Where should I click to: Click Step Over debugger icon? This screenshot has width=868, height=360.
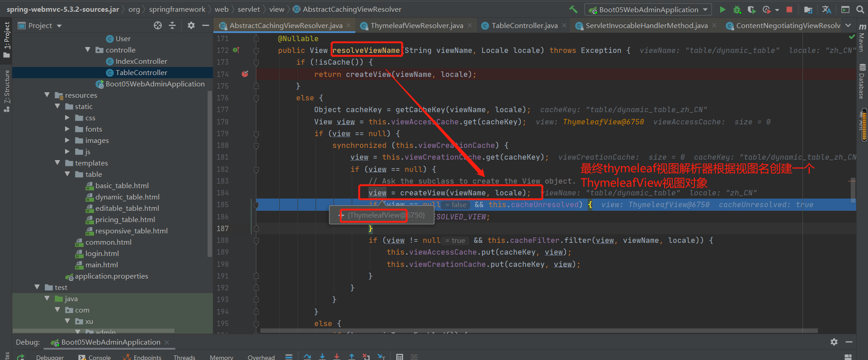tap(307, 357)
